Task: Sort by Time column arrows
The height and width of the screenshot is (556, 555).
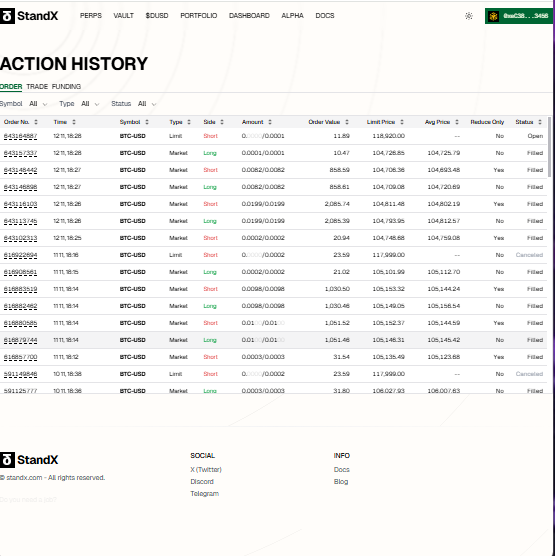Action: [74, 122]
